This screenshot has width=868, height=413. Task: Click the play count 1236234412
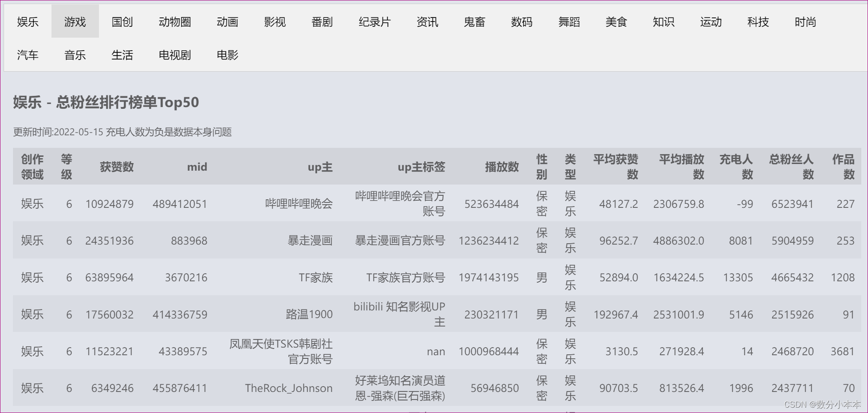(x=489, y=241)
